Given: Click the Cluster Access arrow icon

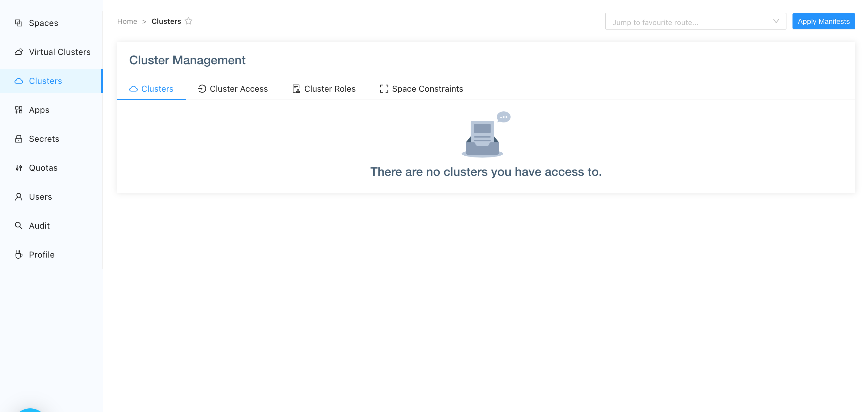Looking at the screenshot, I should (x=201, y=89).
